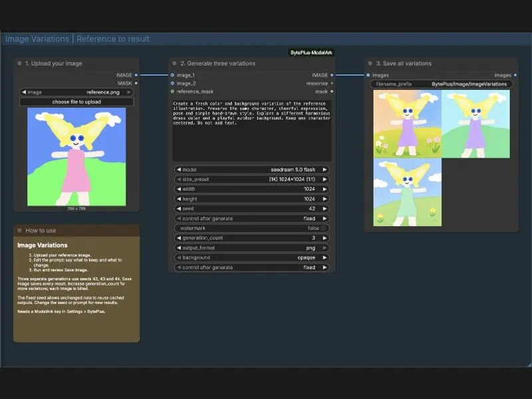Image resolution: width=532 pixels, height=399 pixels.
Task: Click the IMAGE output port of upload node
Action: 136,75
